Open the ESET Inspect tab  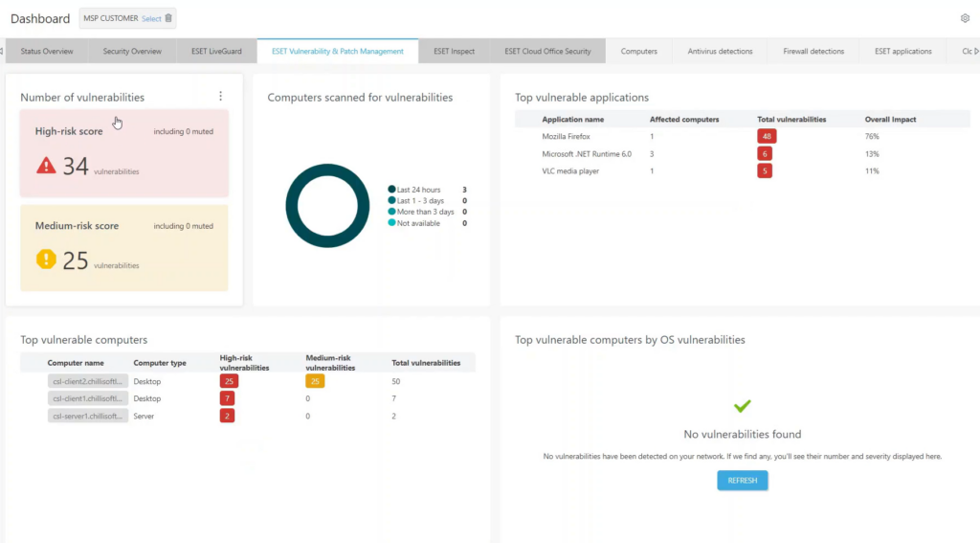tap(454, 51)
